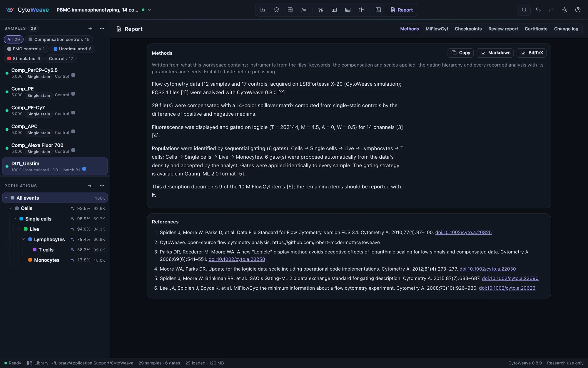Switch to the MIFlowCyt tab
This screenshot has width=588, height=368.
[x=437, y=29]
